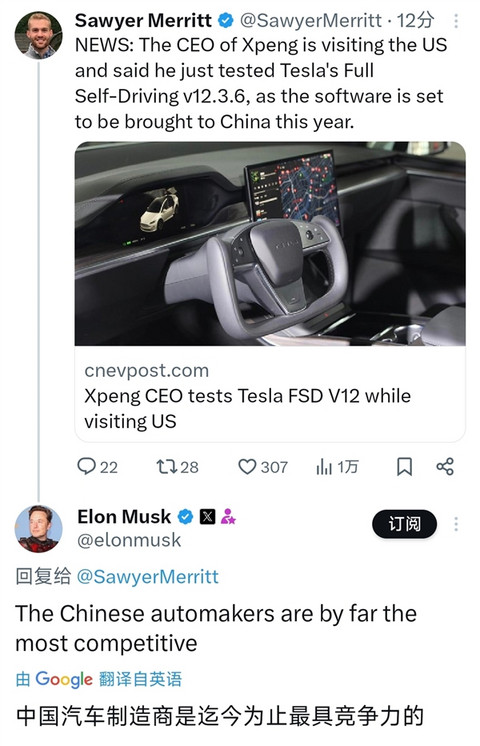
Task: Click the Tesla interior article image
Action: coord(270,244)
